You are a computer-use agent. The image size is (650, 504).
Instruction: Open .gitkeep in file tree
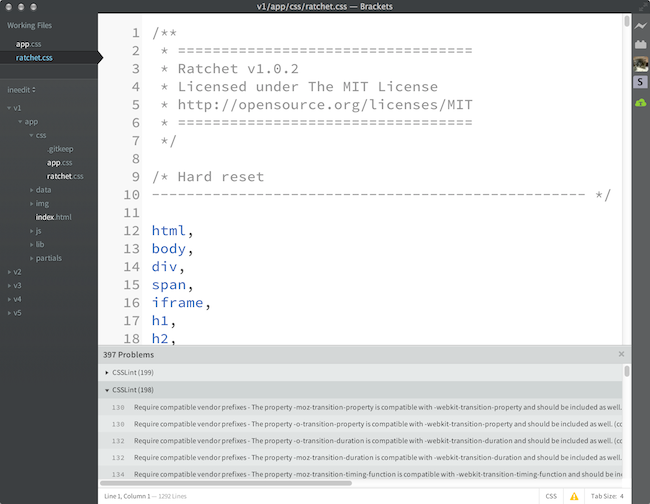60,149
